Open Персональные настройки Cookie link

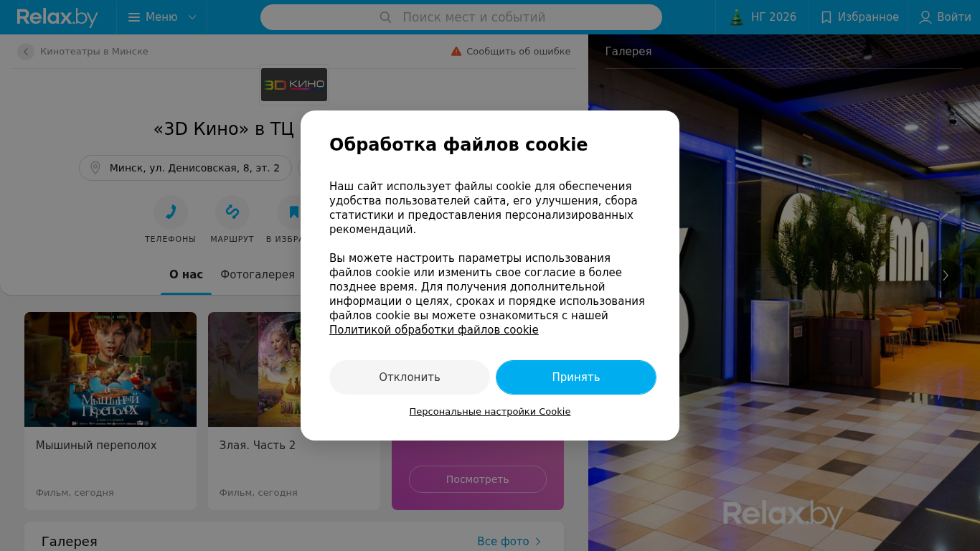(x=490, y=412)
